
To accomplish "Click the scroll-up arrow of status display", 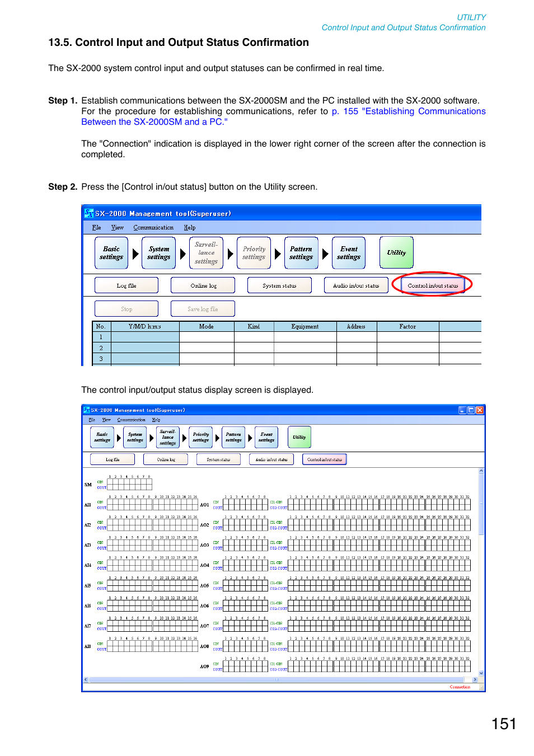I will coord(481,471).
